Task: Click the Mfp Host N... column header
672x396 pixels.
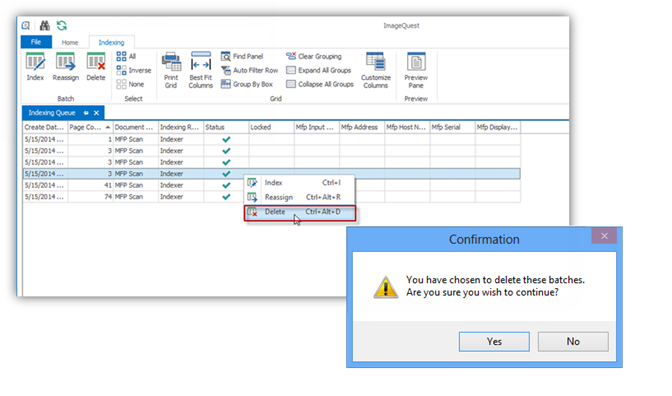Action: [x=407, y=127]
